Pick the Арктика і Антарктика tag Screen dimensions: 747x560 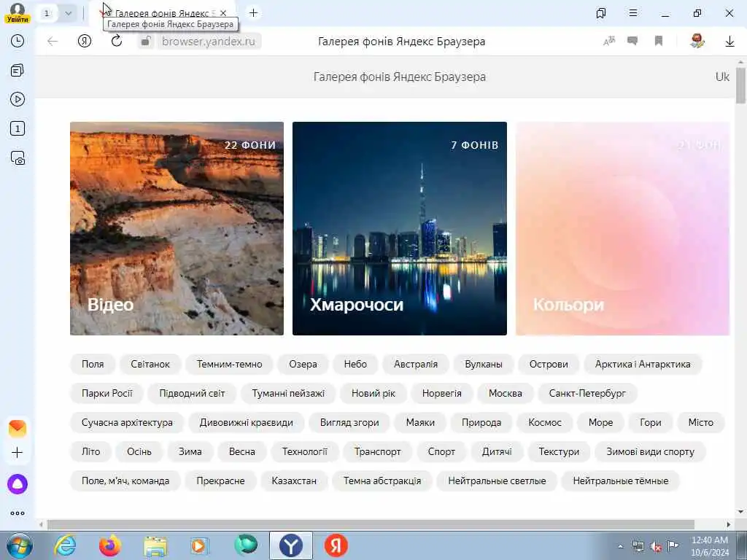[x=643, y=365]
